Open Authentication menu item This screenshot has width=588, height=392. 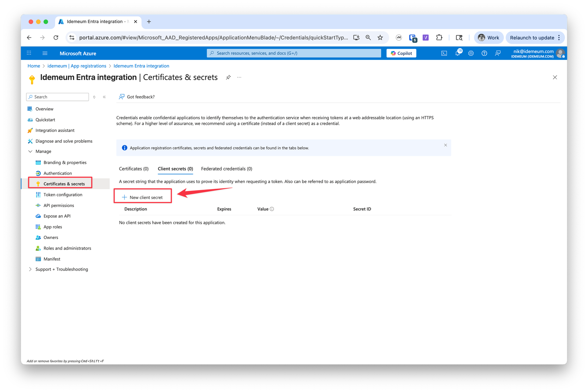tap(58, 173)
